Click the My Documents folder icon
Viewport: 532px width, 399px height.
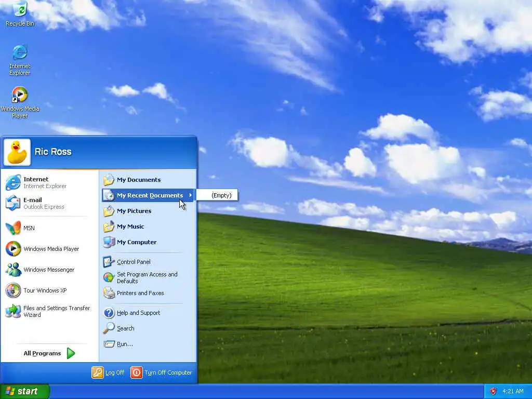pyautogui.click(x=109, y=180)
